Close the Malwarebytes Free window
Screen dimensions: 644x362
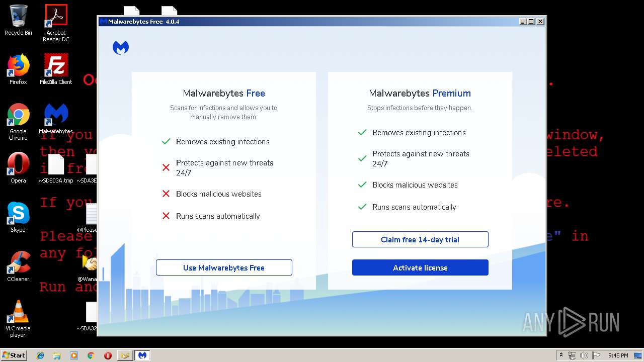coord(540,22)
